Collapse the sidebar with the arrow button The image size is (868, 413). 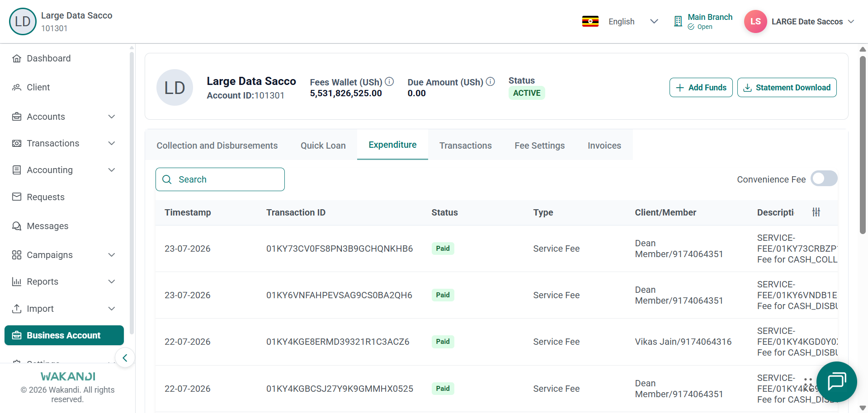click(x=125, y=358)
